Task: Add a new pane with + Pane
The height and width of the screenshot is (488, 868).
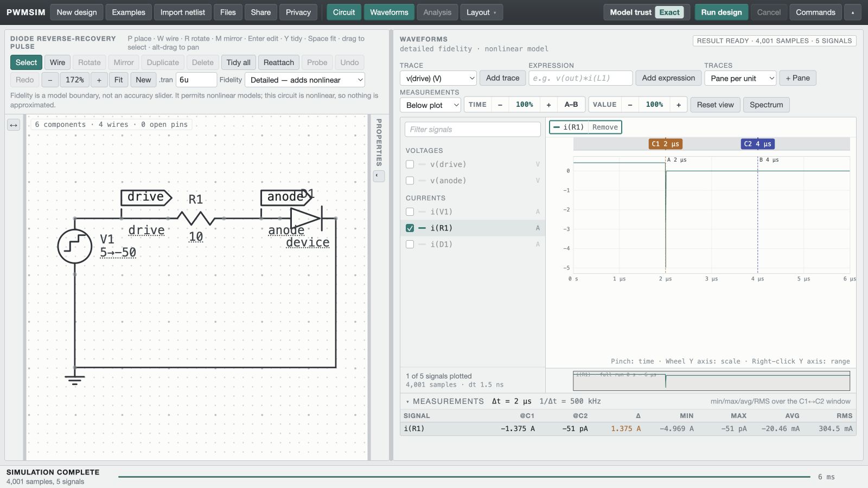Action: pos(798,78)
